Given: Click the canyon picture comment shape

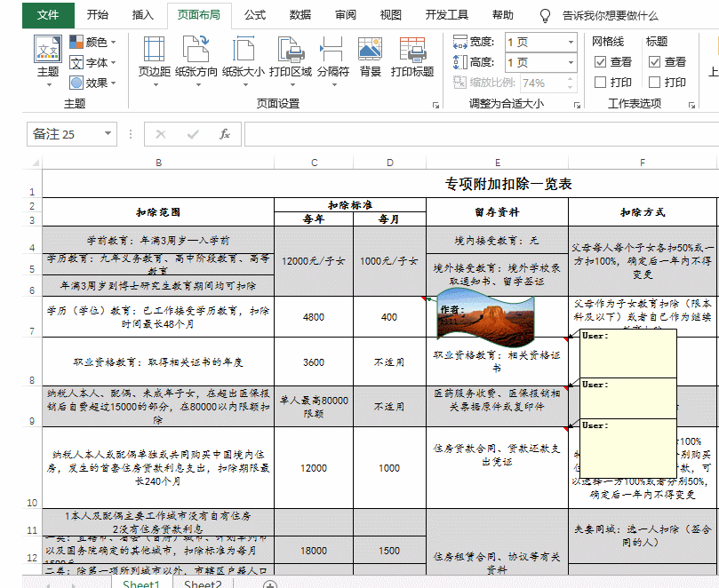Looking at the screenshot, I should tap(486, 317).
